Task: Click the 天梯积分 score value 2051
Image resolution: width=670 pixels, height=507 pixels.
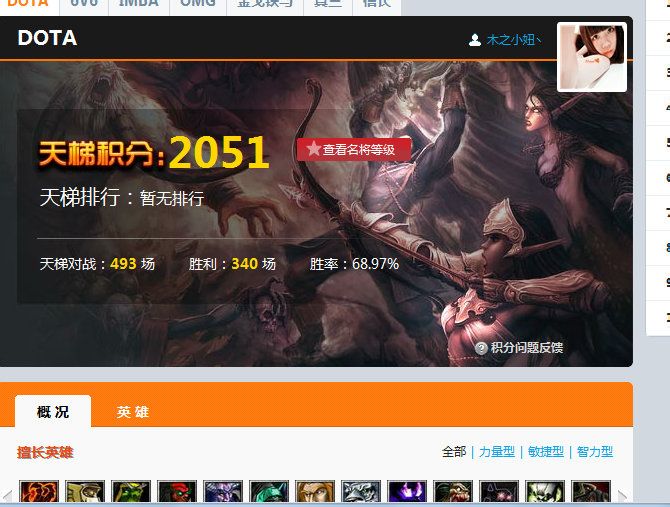Action: [x=219, y=152]
